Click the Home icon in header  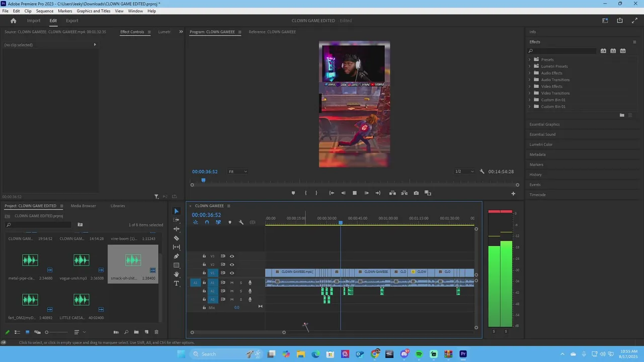click(14, 21)
